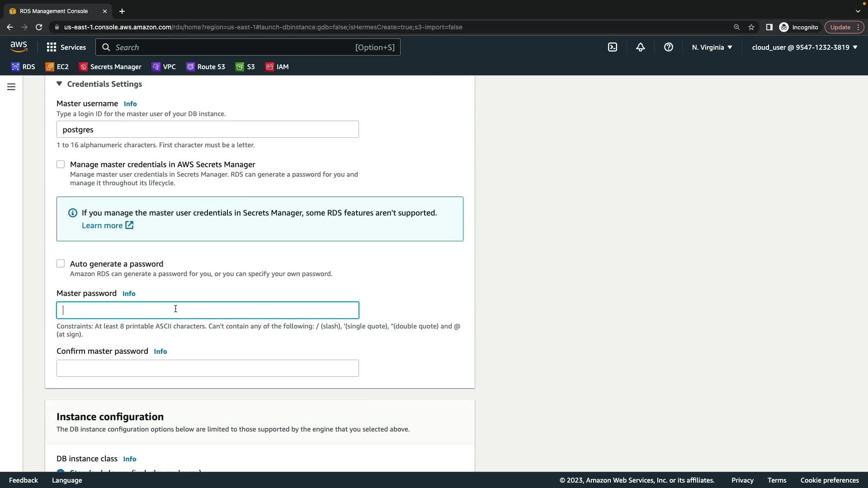The width and height of the screenshot is (868, 488).
Task: Open the Services grid menu
Action: [66, 47]
